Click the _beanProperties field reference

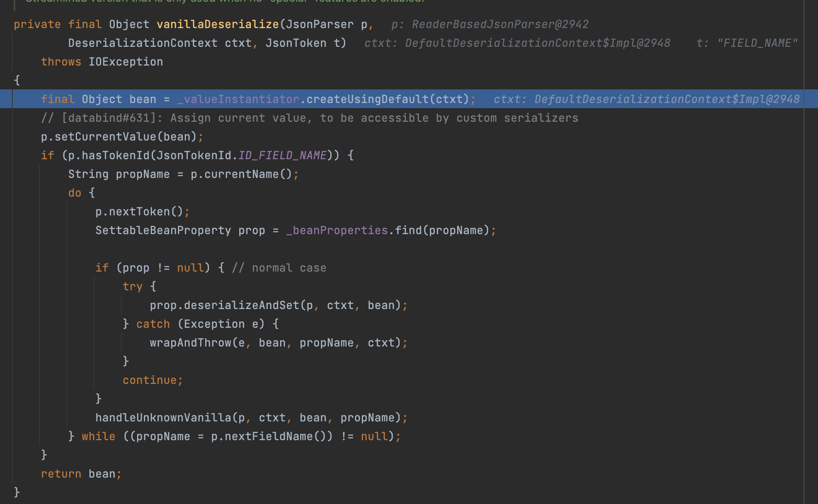click(x=337, y=230)
